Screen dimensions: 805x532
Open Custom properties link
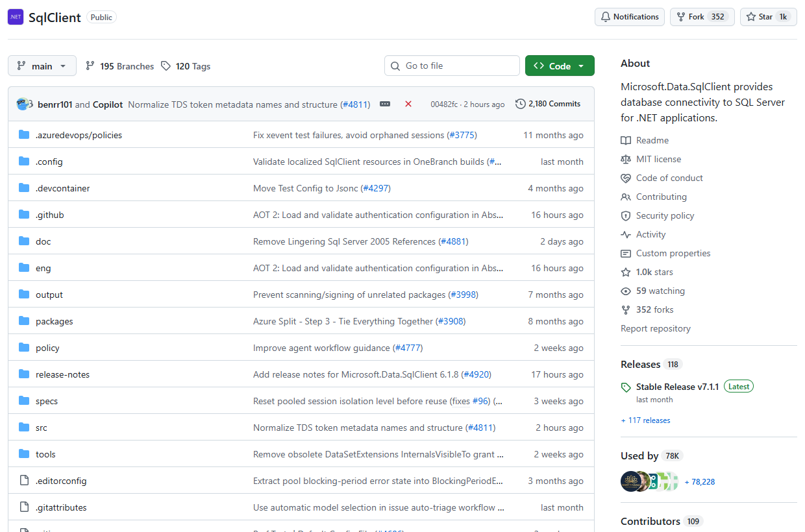(665, 253)
